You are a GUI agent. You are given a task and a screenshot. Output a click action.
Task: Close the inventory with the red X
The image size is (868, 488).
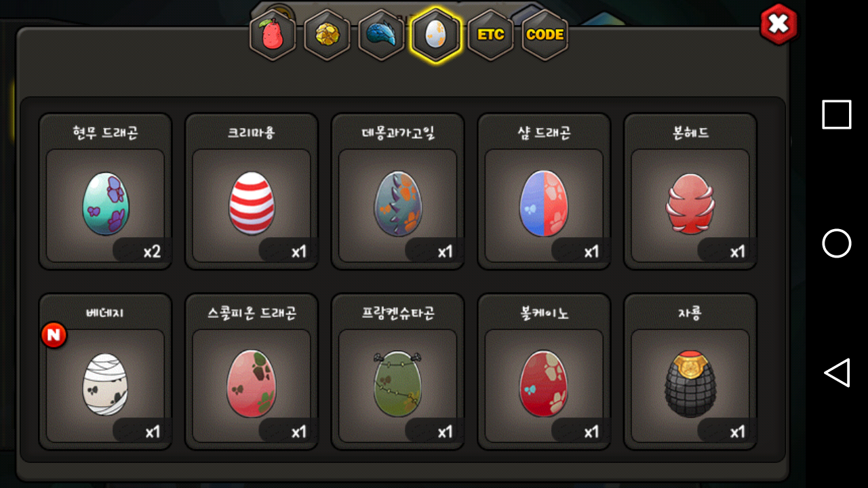click(x=778, y=24)
